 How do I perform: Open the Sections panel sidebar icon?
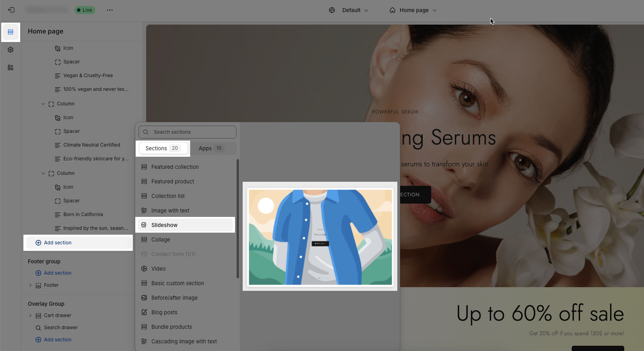click(10, 32)
